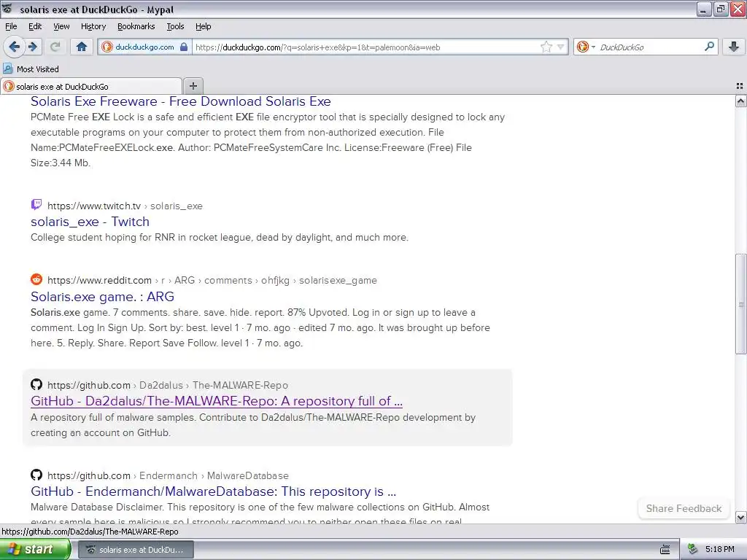Image resolution: width=747 pixels, height=560 pixels.
Task: Click the scrollbar up arrow
Action: 740,101
